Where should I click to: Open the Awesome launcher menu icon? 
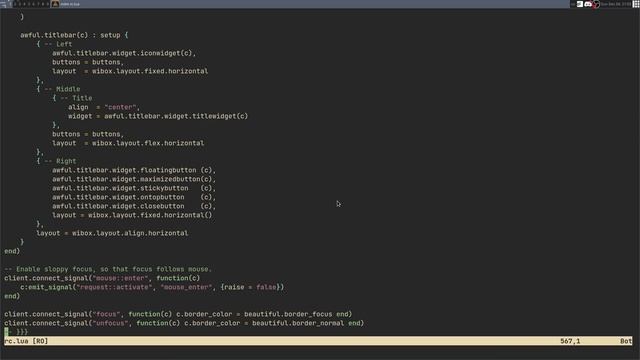(3, 4)
